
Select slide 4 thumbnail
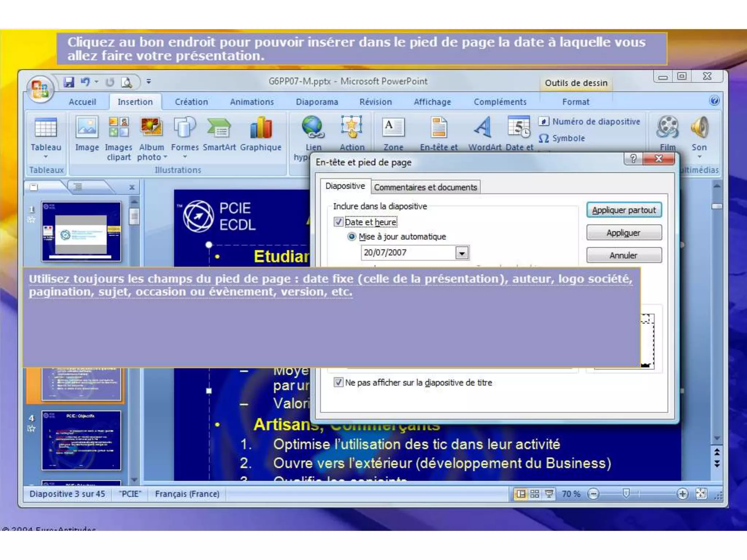(x=81, y=440)
